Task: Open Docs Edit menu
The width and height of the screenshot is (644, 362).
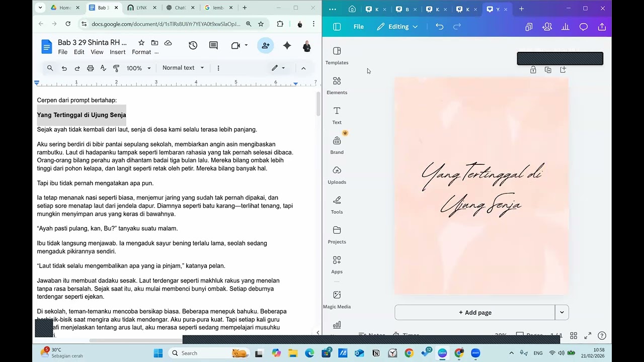Action: (79, 52)
